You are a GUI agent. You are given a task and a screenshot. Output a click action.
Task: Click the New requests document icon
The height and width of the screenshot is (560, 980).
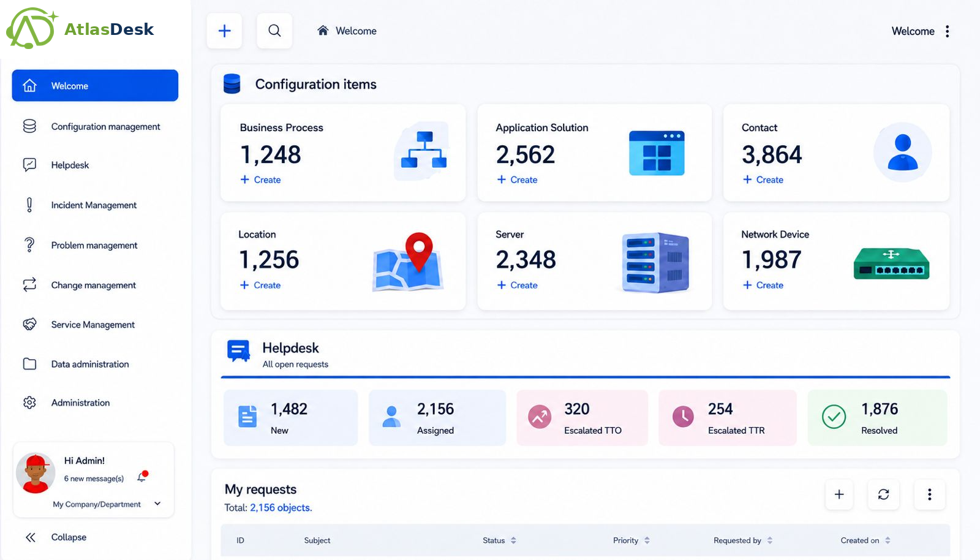[247, 417]
